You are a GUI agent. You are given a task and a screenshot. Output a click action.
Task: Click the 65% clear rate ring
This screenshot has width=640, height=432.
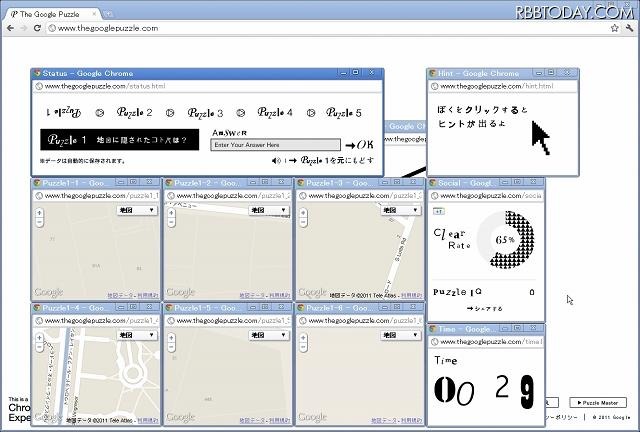[503, 240]
